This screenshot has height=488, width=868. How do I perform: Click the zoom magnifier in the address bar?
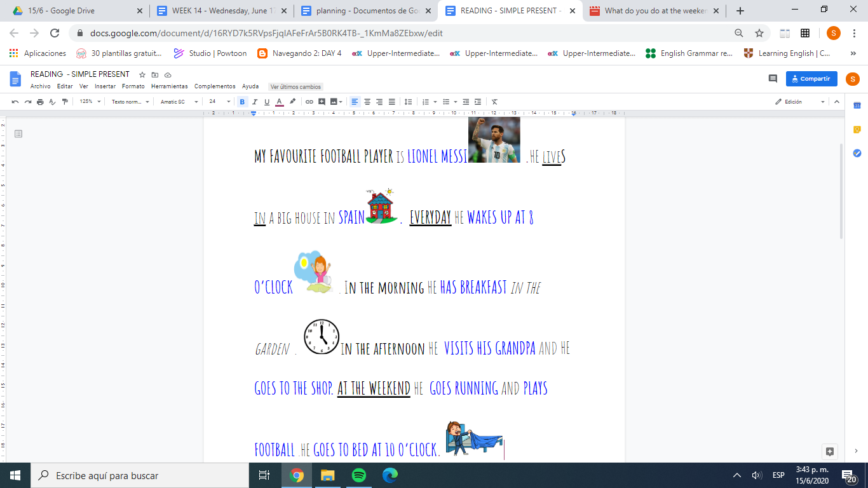pyautogui.click(x=739, y=33)
